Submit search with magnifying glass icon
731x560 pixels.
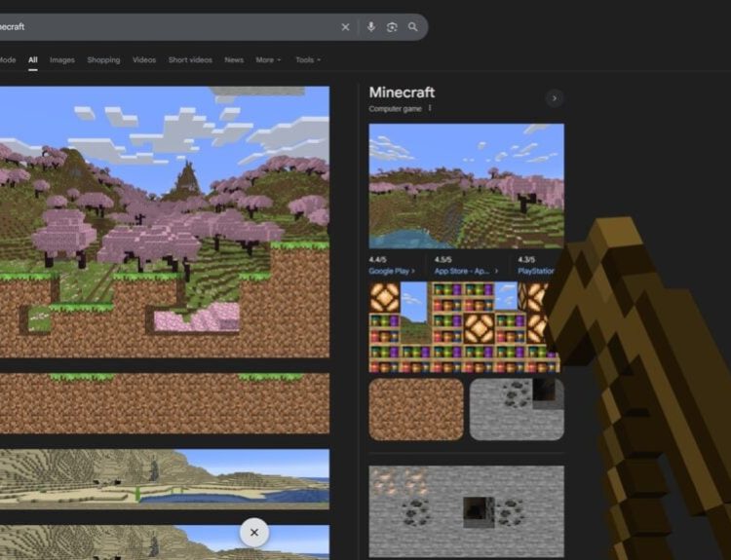(x=413, y=26)
